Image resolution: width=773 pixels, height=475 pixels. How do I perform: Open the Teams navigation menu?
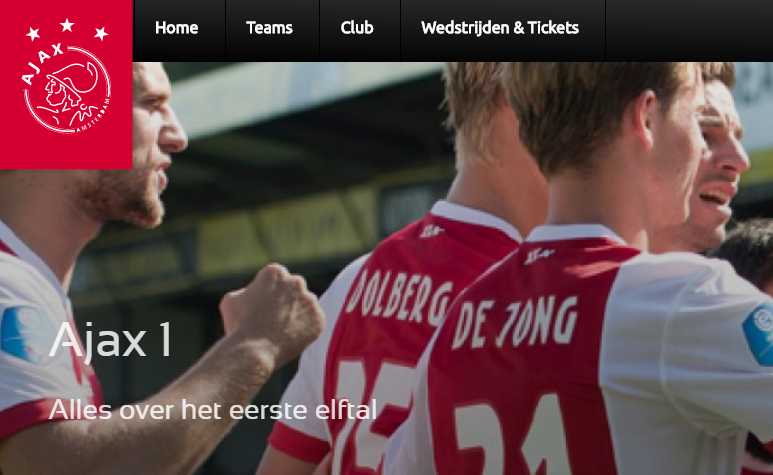[269, 28]
